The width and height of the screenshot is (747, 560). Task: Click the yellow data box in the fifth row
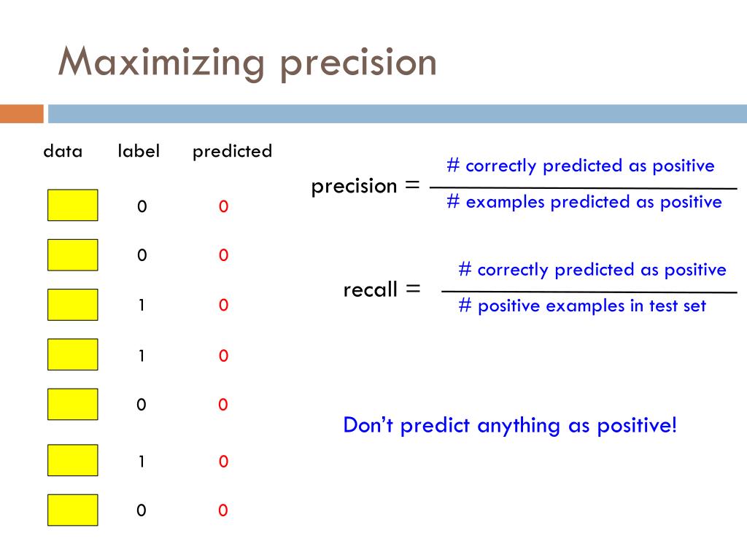tap(73, 404)
